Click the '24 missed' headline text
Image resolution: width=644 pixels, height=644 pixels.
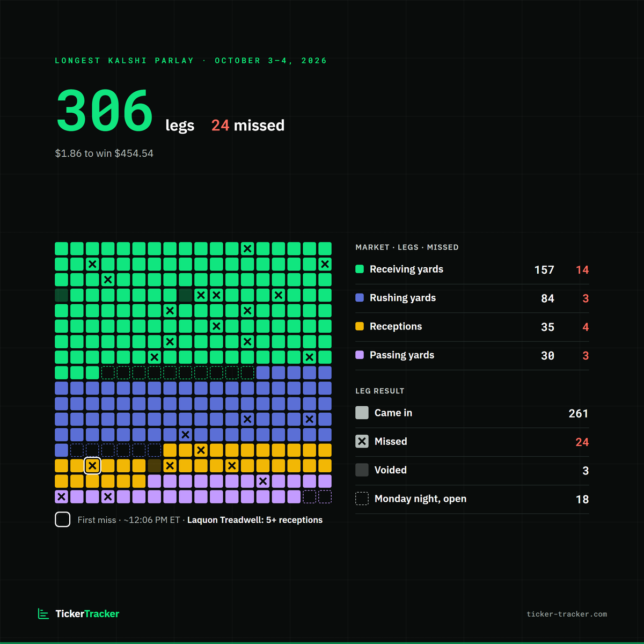pyautogui.click(x=248, y=126)
